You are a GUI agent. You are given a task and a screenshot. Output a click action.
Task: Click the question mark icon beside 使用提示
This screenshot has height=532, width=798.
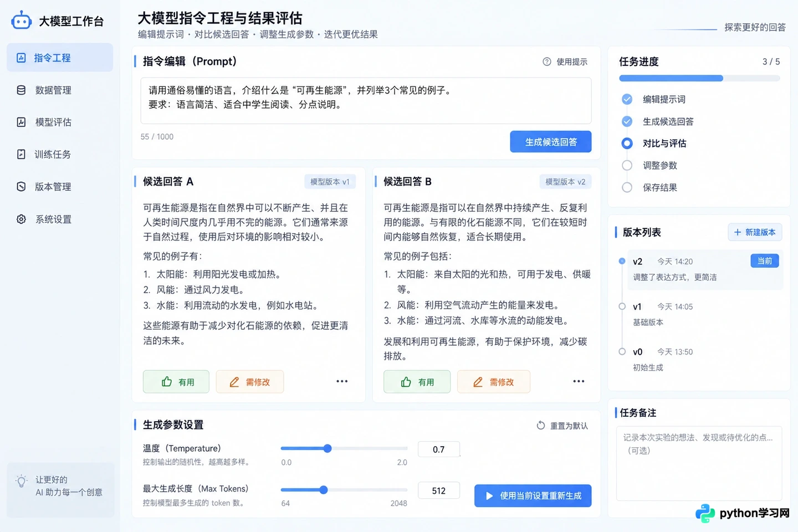coord(547,62)
